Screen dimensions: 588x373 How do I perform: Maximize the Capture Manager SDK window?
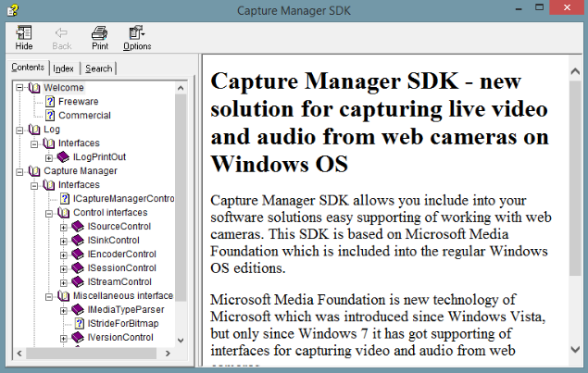(x=539, y=7)
